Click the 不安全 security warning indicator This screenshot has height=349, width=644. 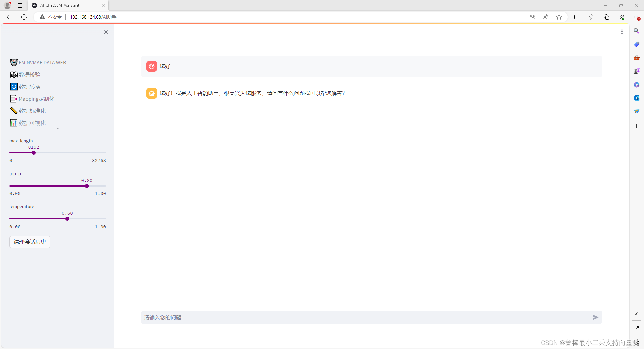pyautogui.click(x=51, y=17)
